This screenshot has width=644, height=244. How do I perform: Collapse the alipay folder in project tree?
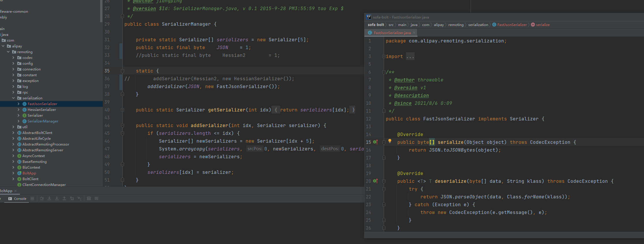click(x=3, y=46)
